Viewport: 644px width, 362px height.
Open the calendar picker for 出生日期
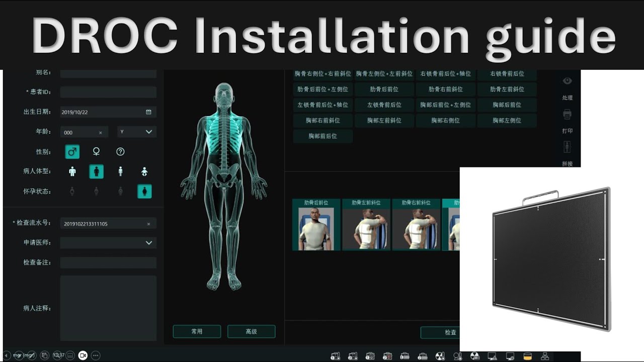(x=148, y=112)
